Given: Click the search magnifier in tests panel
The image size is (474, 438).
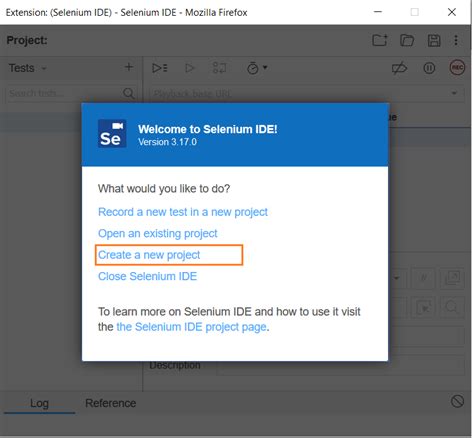Looking at the screenshot, I should (x=129, y=93).
